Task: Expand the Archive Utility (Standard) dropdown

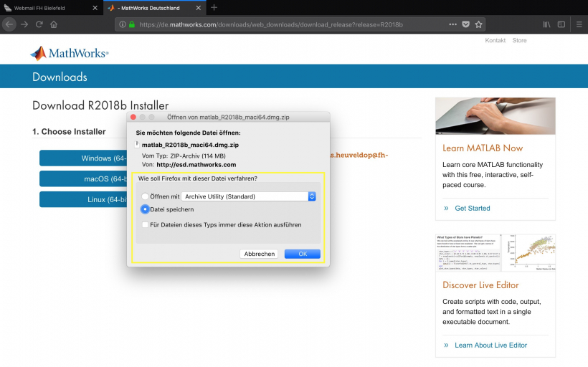Action: tap(311, 196)
